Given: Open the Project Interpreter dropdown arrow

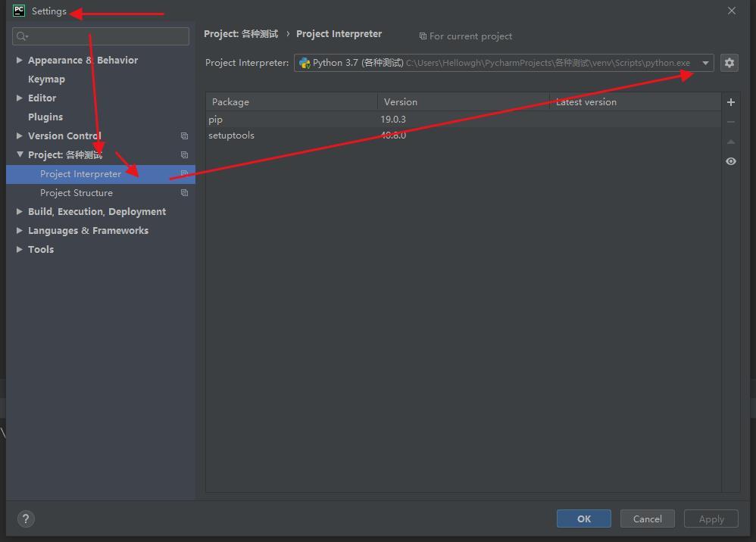Looking at the screenshot, I should click(x=705, y=63).
